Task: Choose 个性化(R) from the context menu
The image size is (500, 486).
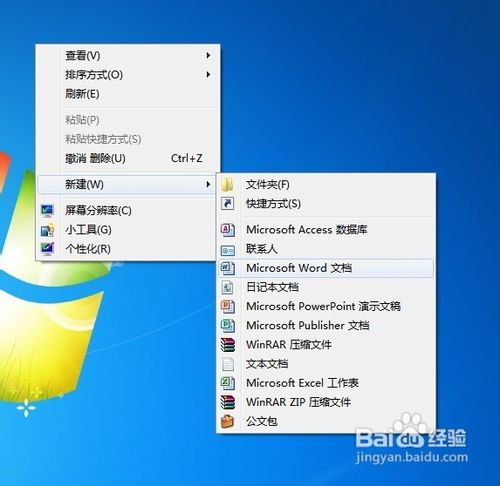Action: tap(127, 249)
